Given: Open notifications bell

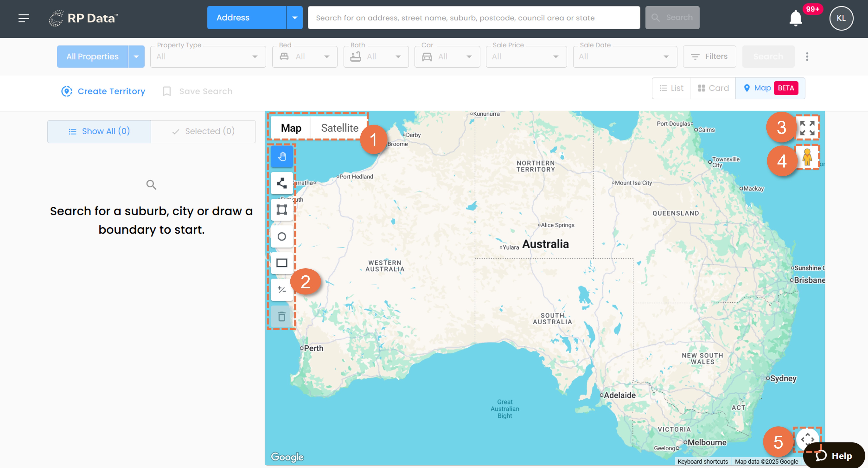Looking at the screenshot, I should 796,18.
